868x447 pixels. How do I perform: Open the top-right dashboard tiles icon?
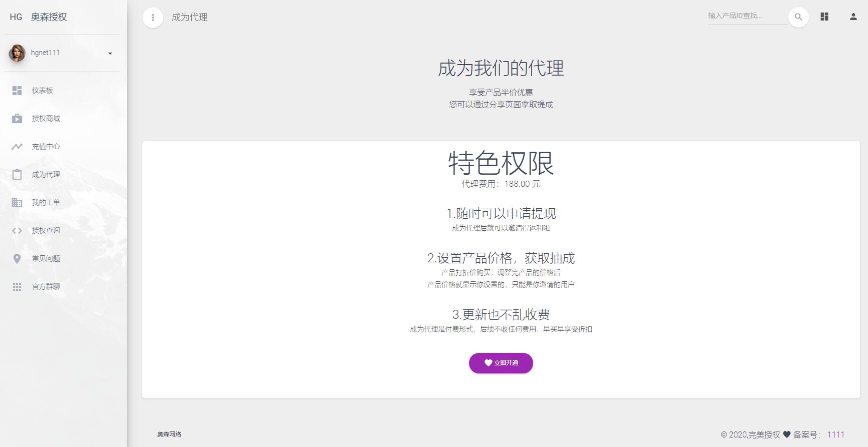[x=824, y=17]
